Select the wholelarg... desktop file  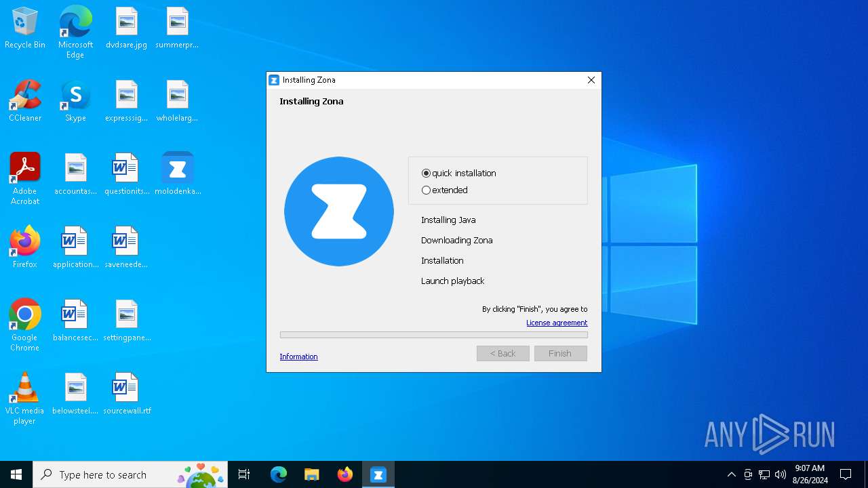pyautogui.click(x=177, y=102)
